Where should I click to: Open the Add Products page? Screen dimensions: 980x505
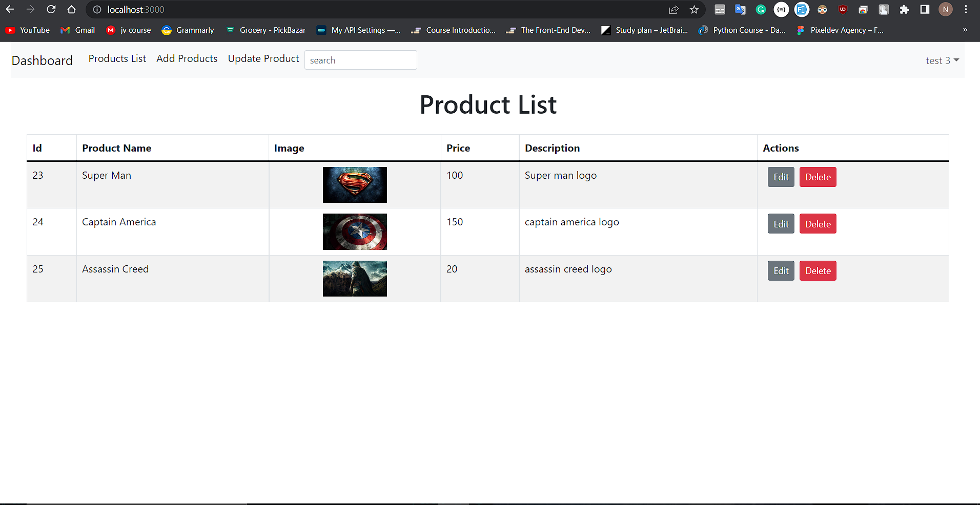click(x=187, y=58)
